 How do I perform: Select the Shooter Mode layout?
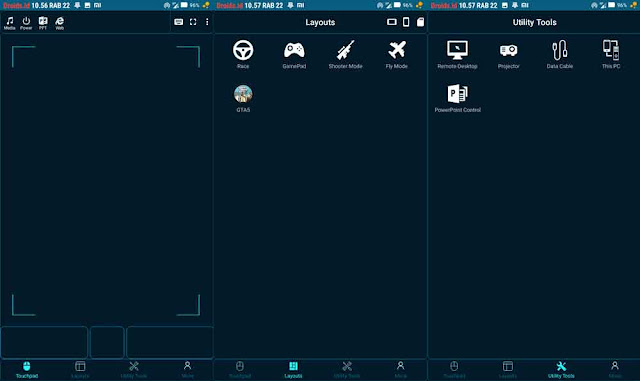(x=345, y=54)
